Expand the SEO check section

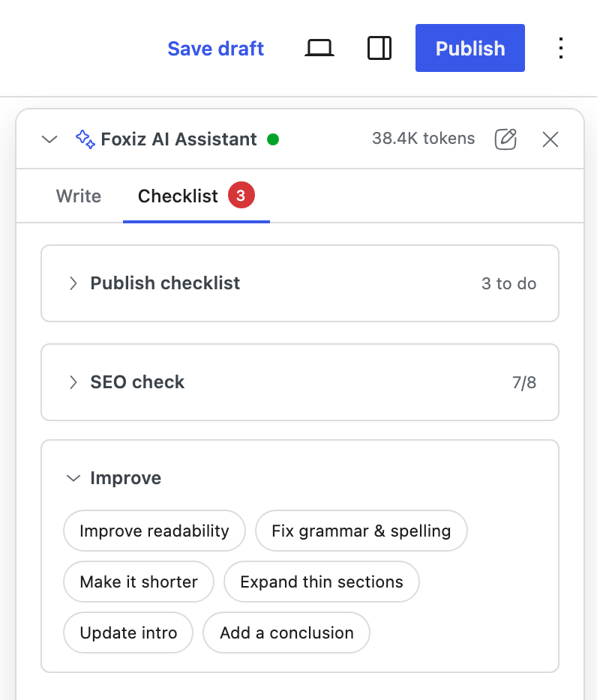click(x=300, y=382)
